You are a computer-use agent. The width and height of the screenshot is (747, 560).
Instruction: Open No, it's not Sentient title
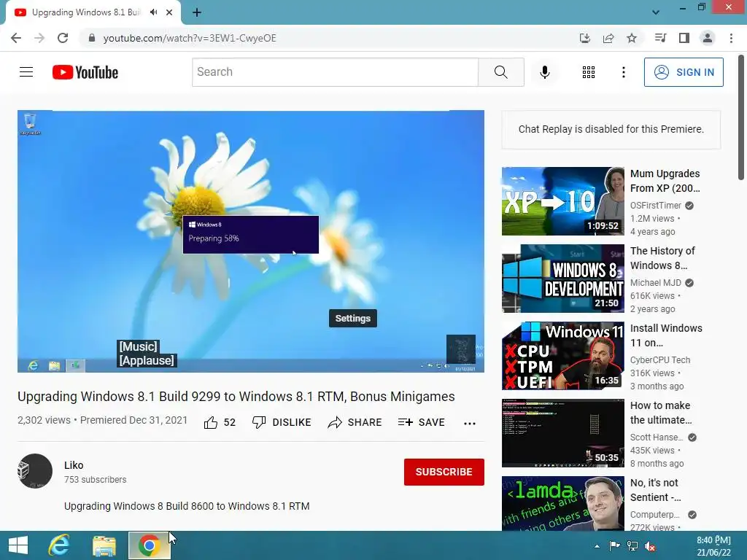(x=656, y=490)
